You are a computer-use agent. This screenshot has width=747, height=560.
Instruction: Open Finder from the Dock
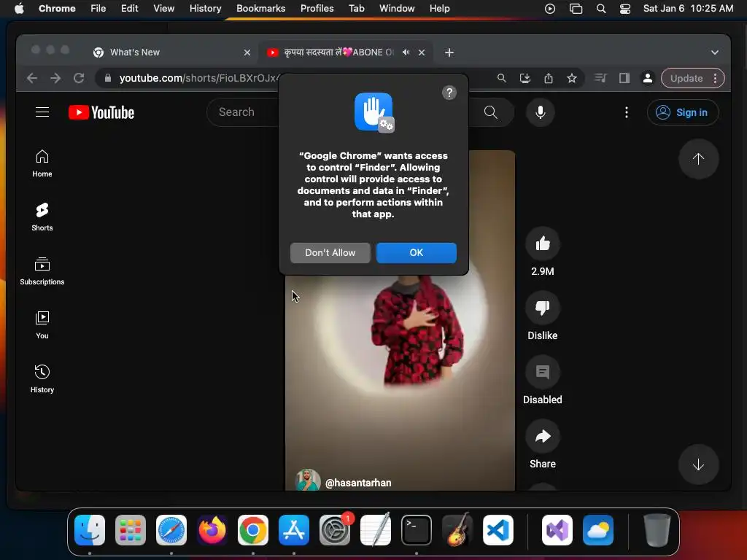[90, 529]
